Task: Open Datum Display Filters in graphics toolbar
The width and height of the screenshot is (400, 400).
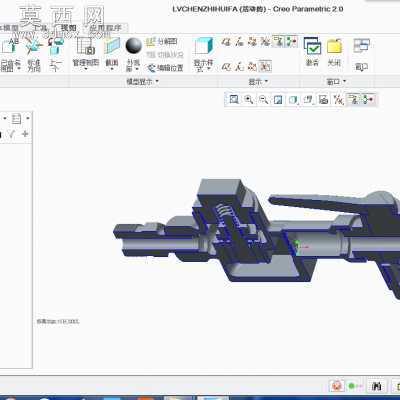Action: coord(338,100)
